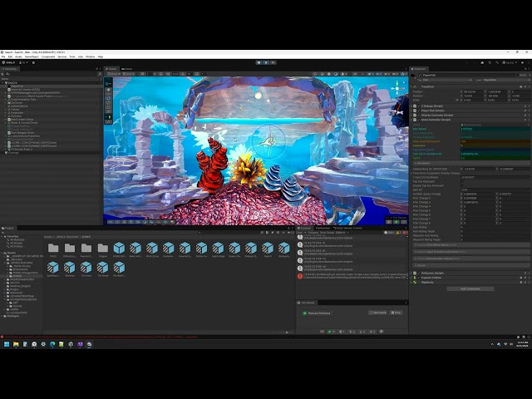This screenshot has height=399, width=532.
Task: Open the Layer dropdown in Inspector
Action: pyautogui.click(x=505, y=80)
